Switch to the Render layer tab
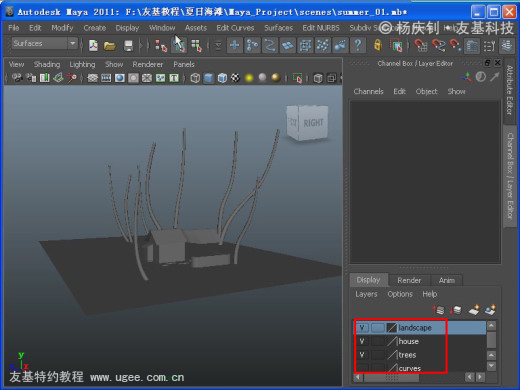Viewport: 520px width, 390px height. pyautogui.click(x=409, y=280)
